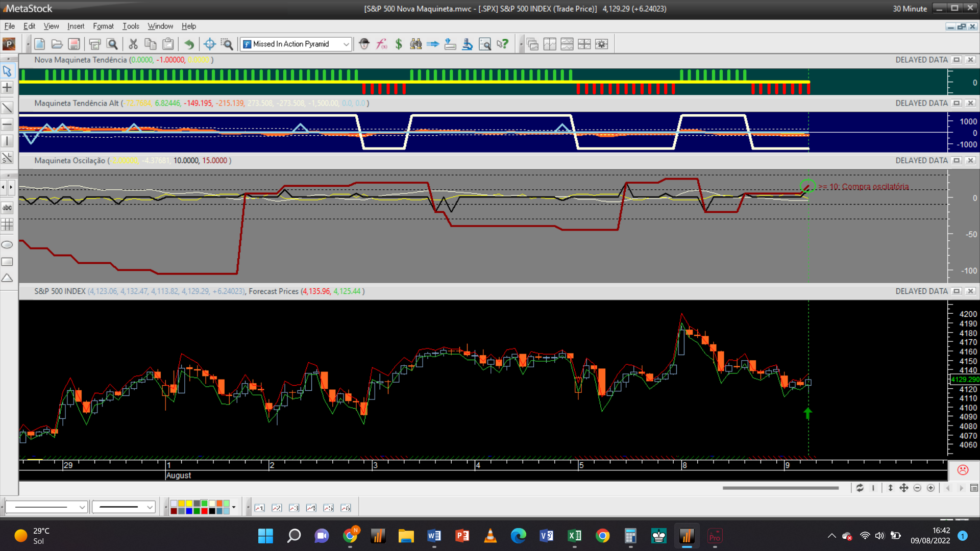This screenshot has width=980, height=551.
Task: Click the red sad face expert icon
Action: click(963, 470)
